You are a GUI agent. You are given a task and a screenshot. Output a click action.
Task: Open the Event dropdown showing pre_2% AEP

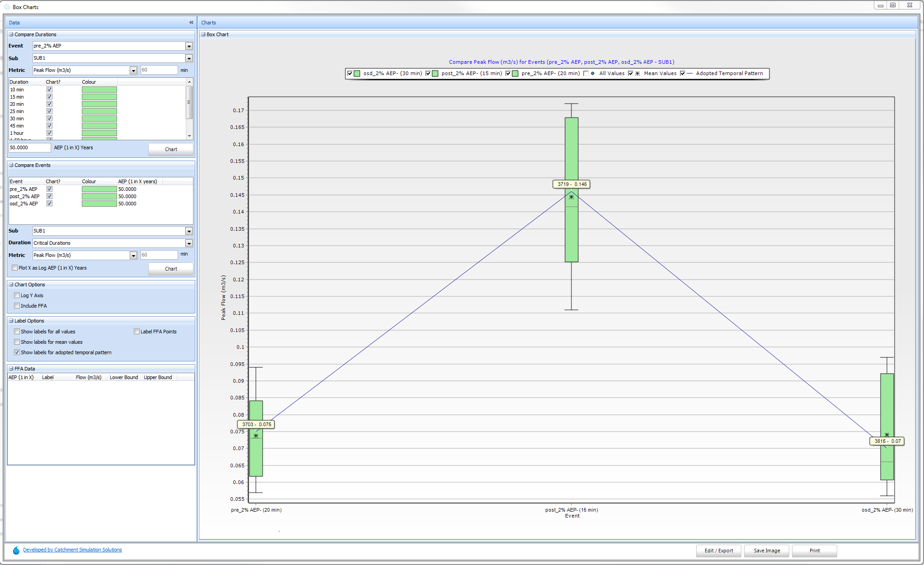[189, 46]
